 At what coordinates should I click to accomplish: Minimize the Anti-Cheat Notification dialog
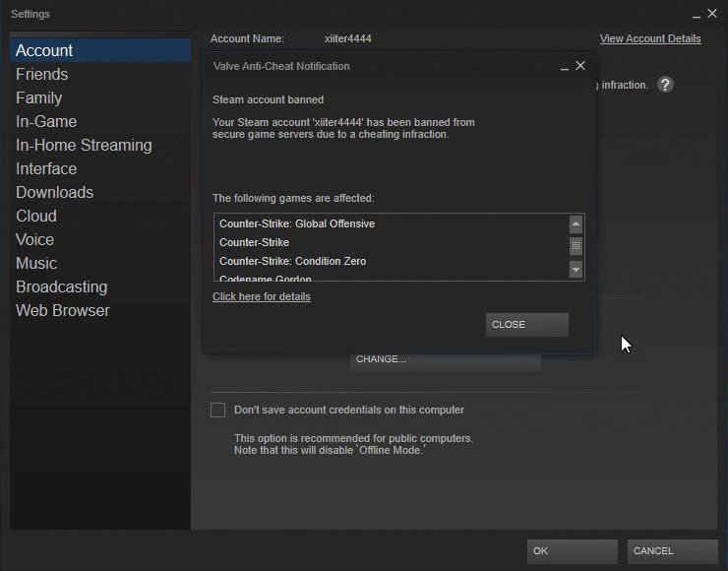pos(565,68)
